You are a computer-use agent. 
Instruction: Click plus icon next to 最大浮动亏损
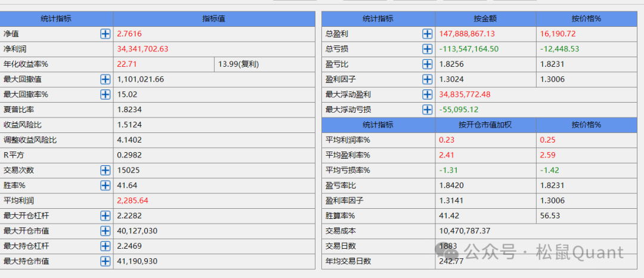[x=428, y=110]
